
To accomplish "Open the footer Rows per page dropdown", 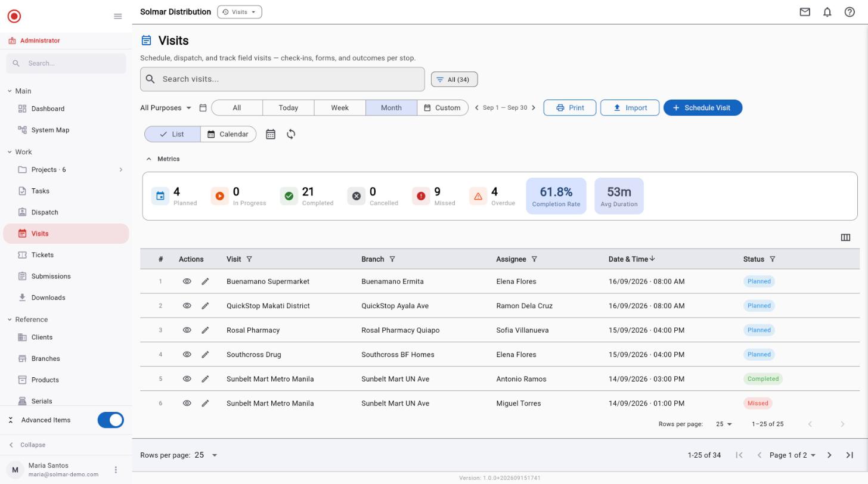I will click(x=206, y=455).
